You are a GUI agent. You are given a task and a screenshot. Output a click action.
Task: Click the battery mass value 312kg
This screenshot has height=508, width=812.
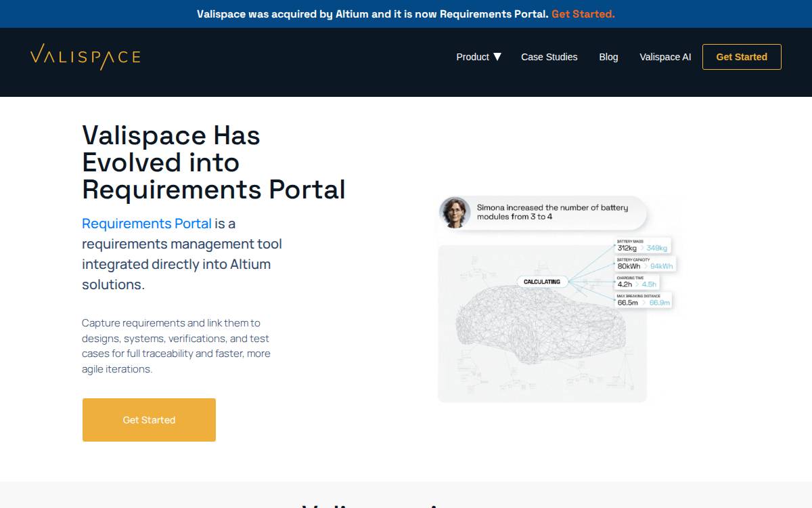click(628, 248)
